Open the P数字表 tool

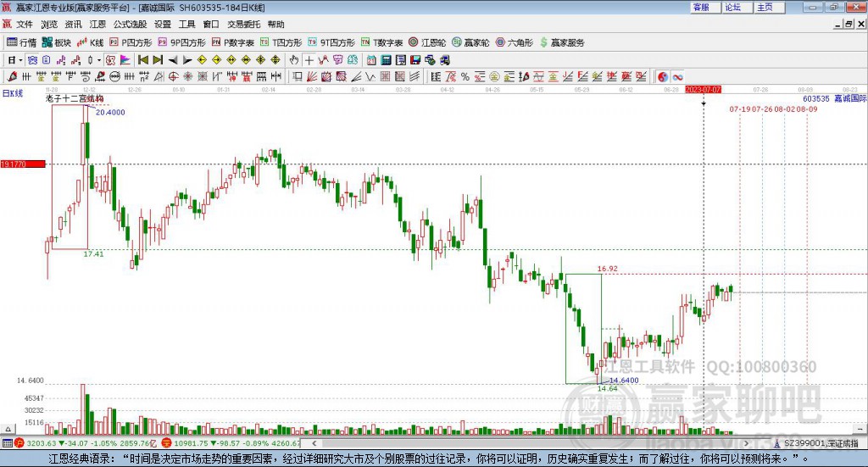(x=232, y=42)
